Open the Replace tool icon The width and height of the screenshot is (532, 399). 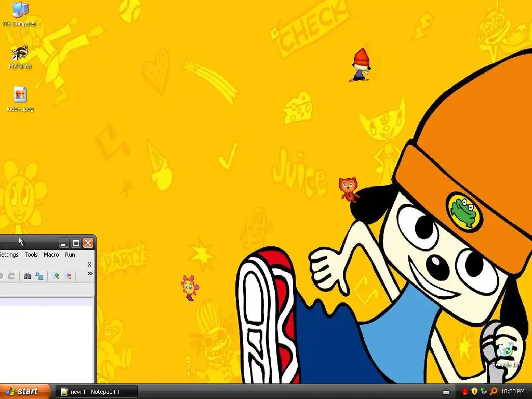[x=39, y=276]
